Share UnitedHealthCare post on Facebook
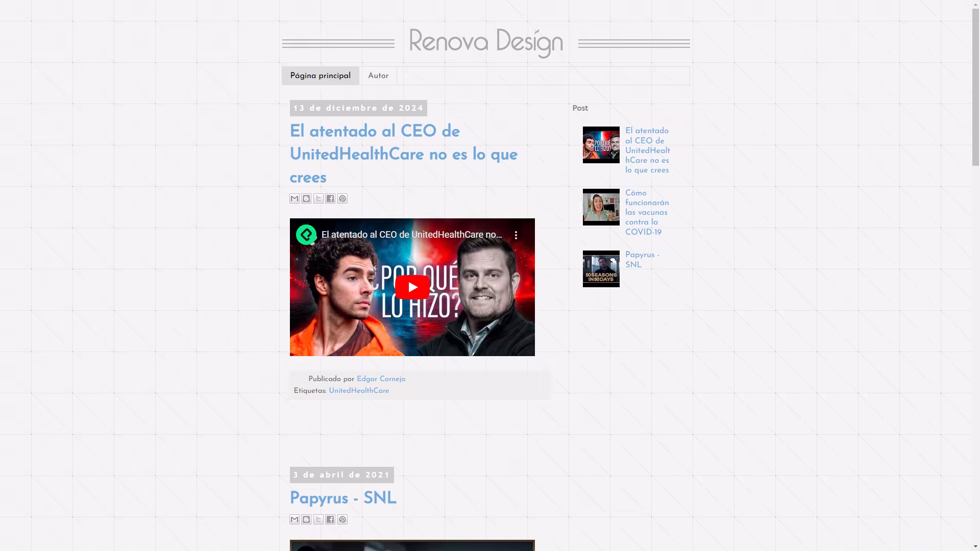This screenshot has height=551, width=980. click(330, 199)
